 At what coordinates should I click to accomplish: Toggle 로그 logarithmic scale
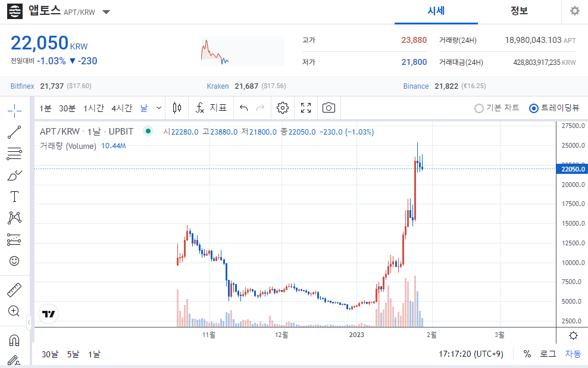pyautogui.click(x=548, y=354)
